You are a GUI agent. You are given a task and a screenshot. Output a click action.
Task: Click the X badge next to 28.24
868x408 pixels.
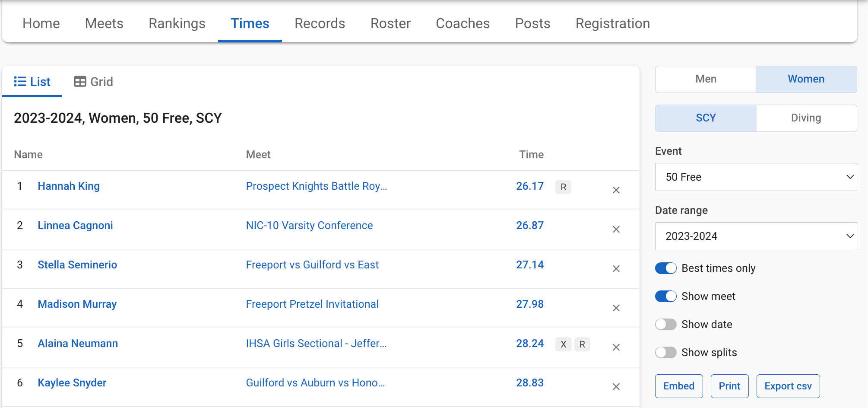pos(563,344)
